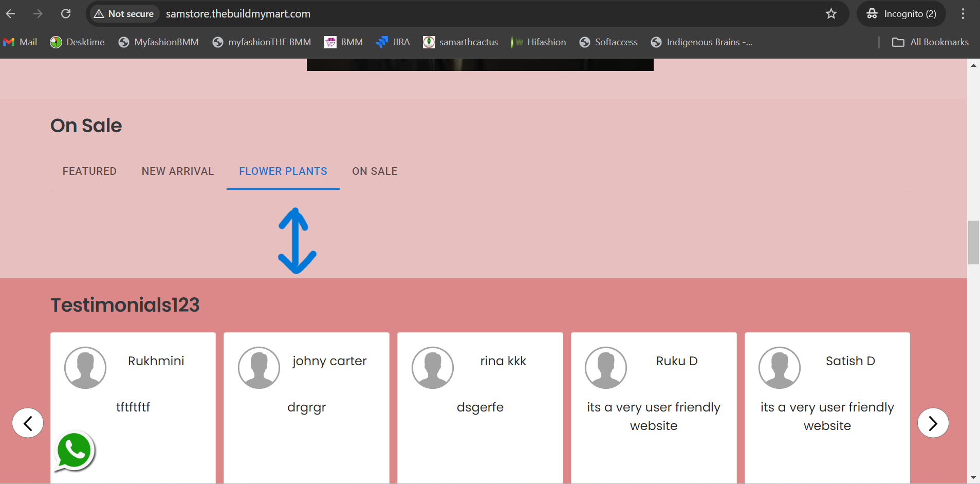Select the name johny carter
Image resolution: width=980 pixels, height=484 pixels.
[x=329, y=361]
